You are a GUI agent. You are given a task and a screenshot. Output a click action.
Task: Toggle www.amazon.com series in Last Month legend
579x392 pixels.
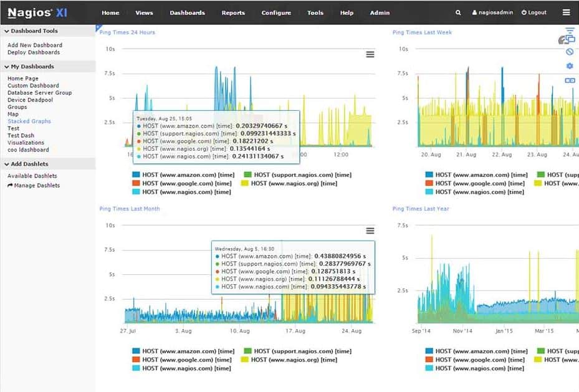click(183, 351)
